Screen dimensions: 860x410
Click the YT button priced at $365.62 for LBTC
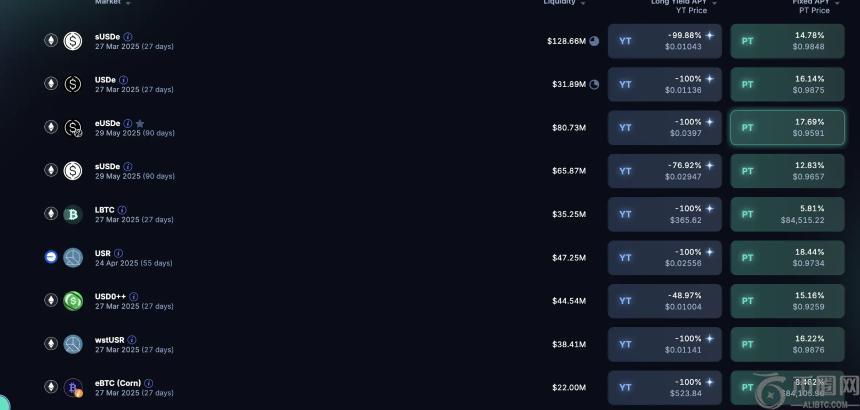(x=664, y=214)
